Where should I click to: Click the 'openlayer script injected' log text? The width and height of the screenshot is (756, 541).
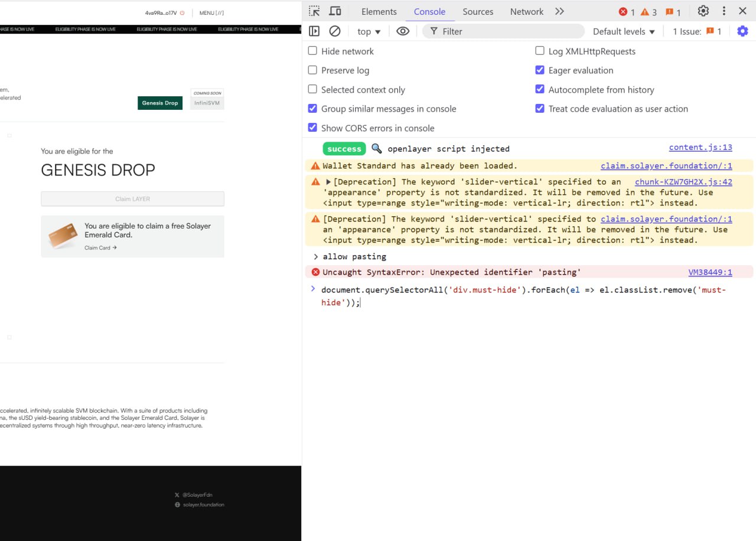click(x=448, y=149)
